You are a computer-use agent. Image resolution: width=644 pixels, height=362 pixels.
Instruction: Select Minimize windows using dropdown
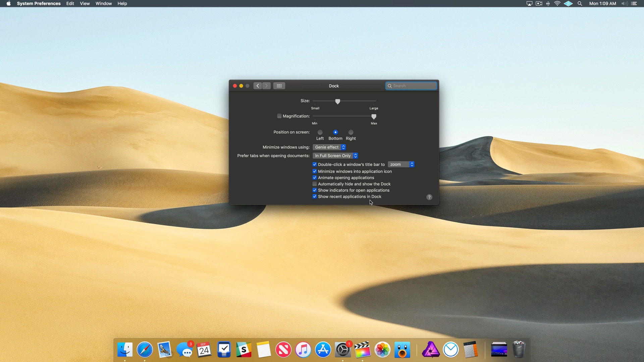[x=329, y=147]
